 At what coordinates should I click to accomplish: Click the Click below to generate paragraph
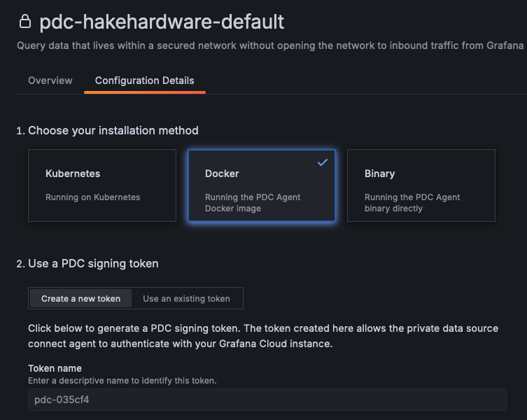tap(263, 336)
